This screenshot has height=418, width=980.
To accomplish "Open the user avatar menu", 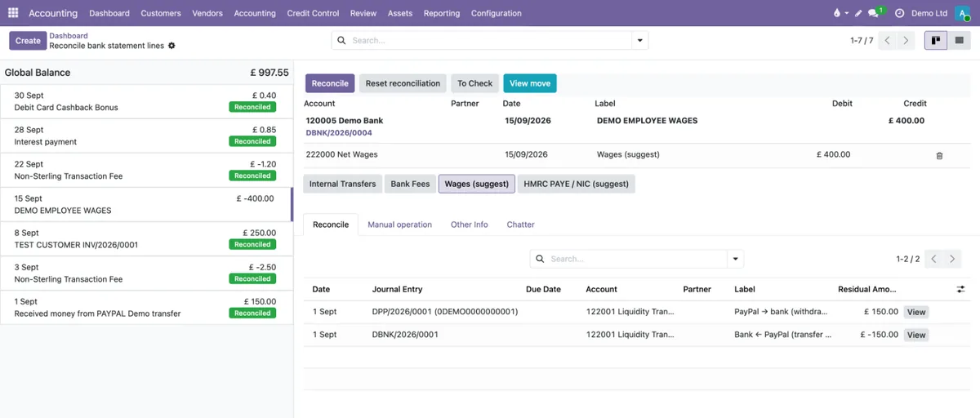I will 964,13.
